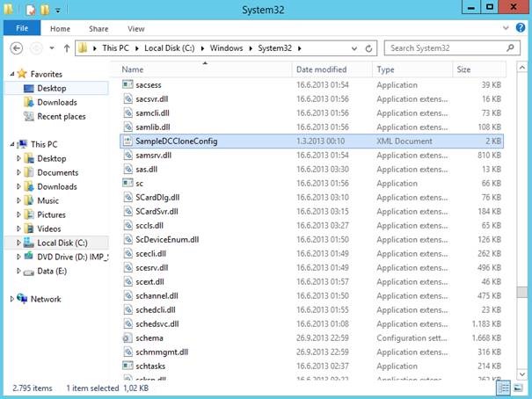Click the Windows breadcrumb segment

coord(226,48)
